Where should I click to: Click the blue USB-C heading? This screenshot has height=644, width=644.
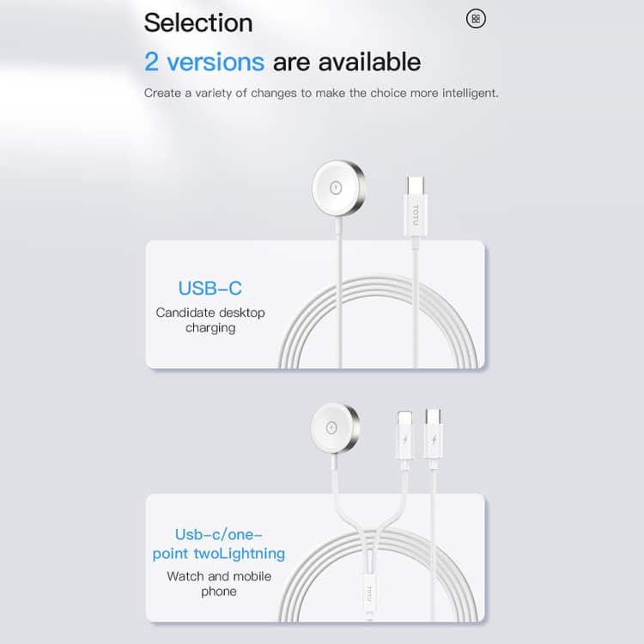tap(210, 289)
